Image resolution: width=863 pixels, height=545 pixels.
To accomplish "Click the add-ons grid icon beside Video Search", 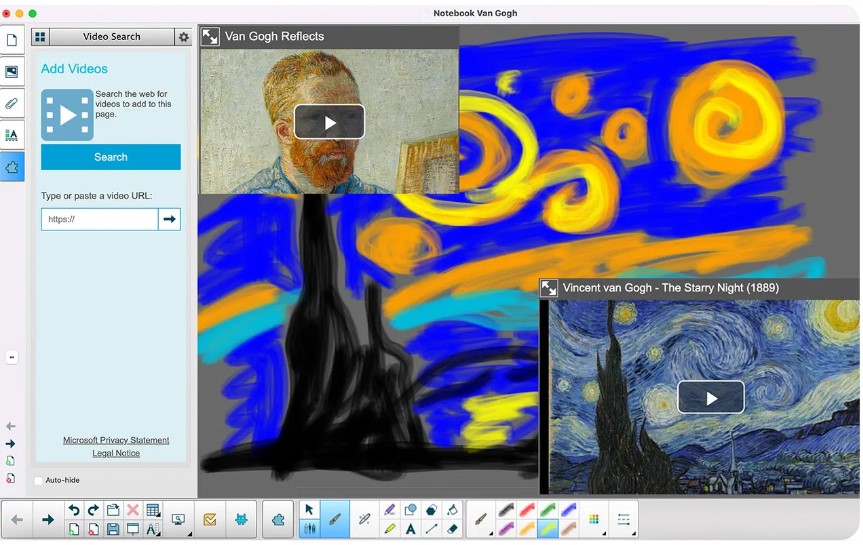I will click(40, 37).
